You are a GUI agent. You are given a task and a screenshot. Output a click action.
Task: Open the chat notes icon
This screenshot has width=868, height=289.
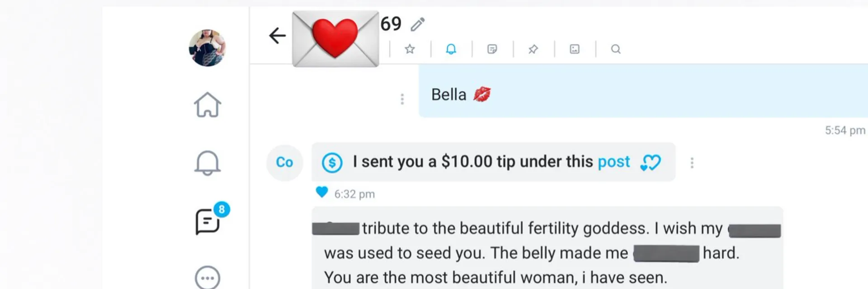pyautogui.click(x=492, y=49)
